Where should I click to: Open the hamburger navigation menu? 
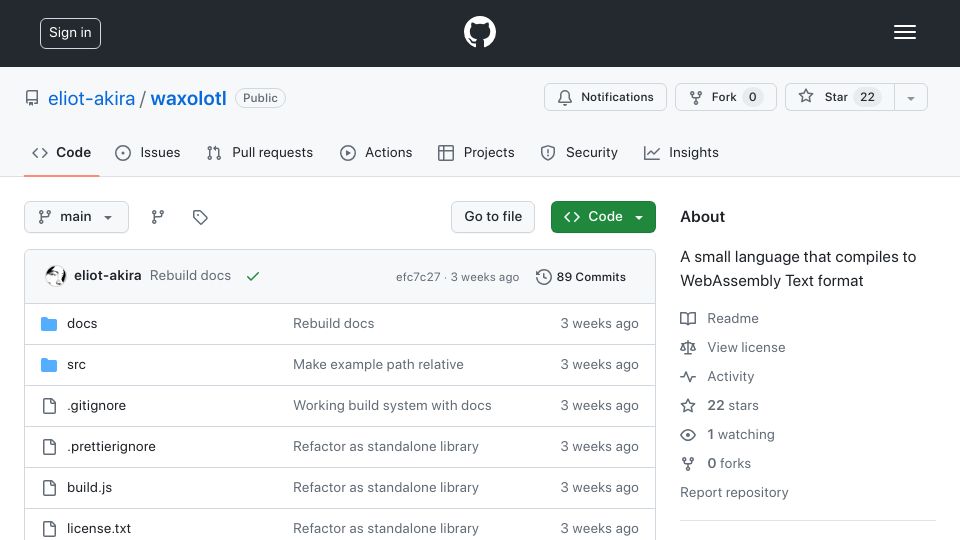pyautogui.click(x=904, y=32)
